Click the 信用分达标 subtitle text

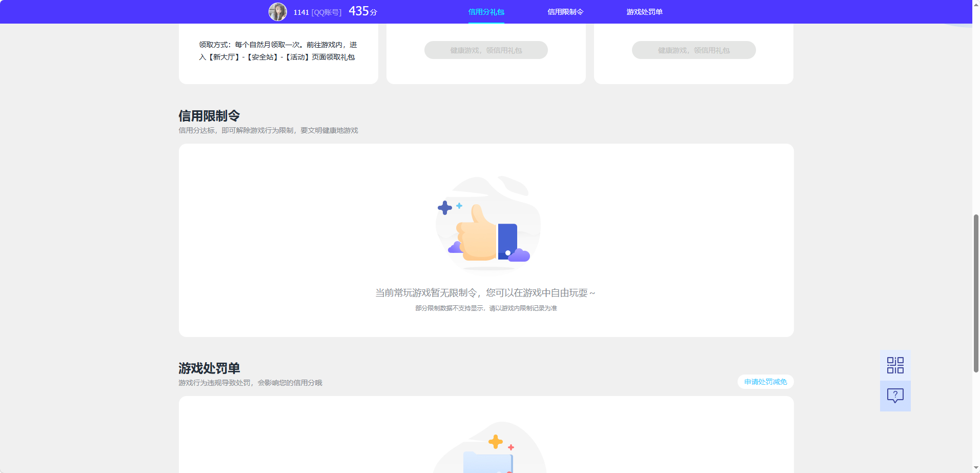point(268,130)
